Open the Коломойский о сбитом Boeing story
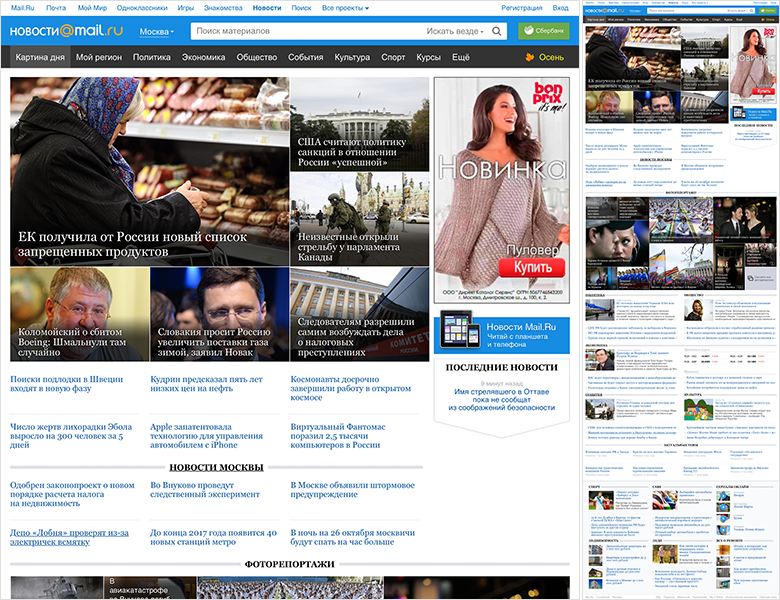 coord(80,314)
